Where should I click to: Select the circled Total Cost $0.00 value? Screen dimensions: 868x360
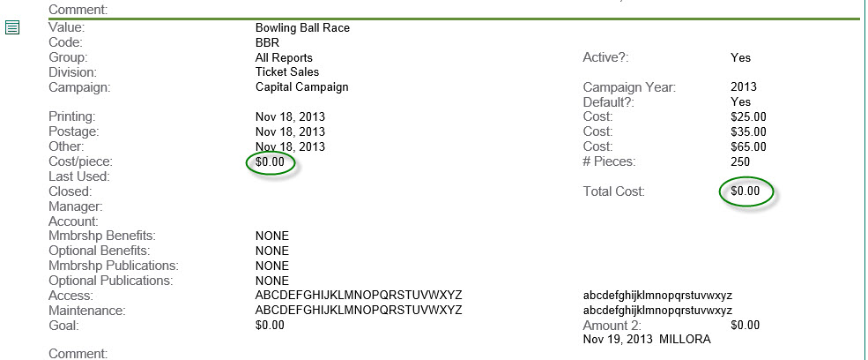(x=746, y=191)
